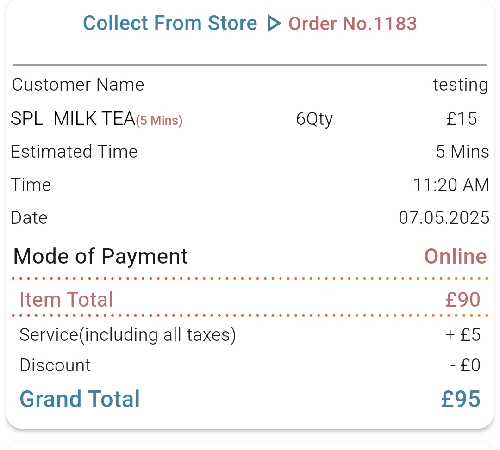
Task: Click the 11:20 AM time value
Action: coord(451,185)
